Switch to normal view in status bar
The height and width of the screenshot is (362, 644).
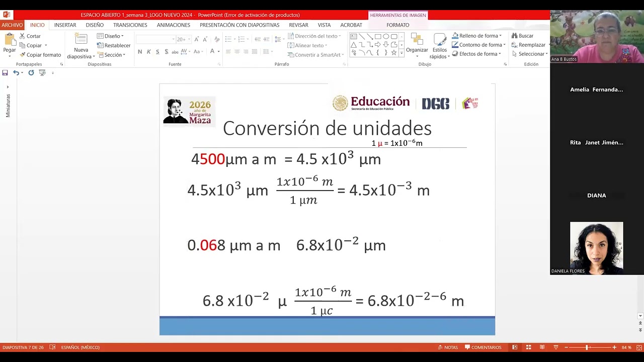pyautogui.click(x=515, y=347)
